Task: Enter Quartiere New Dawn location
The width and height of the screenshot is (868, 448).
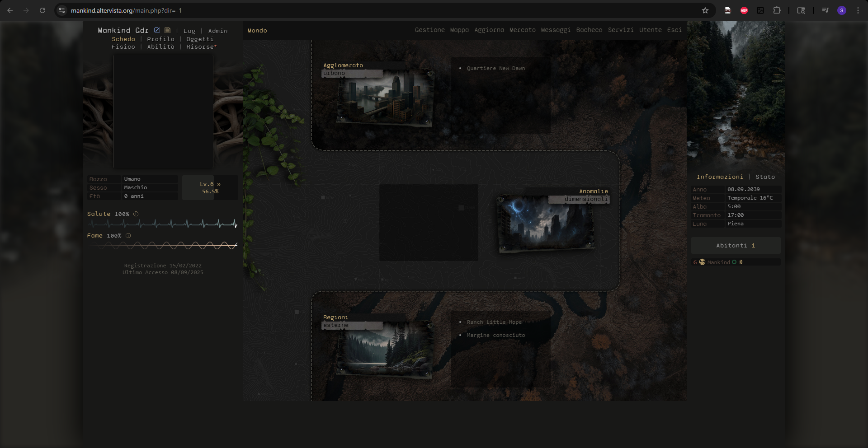Action: [x=496, y=69]
